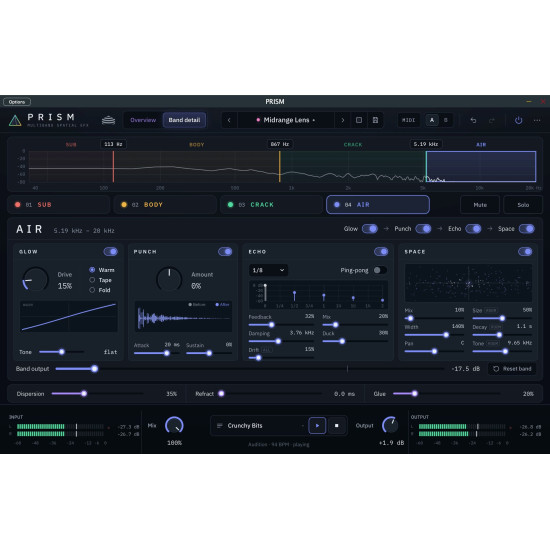Screen dimensions: 550x550
Task: Select the 04 AIR band tab
Action: 378,204
